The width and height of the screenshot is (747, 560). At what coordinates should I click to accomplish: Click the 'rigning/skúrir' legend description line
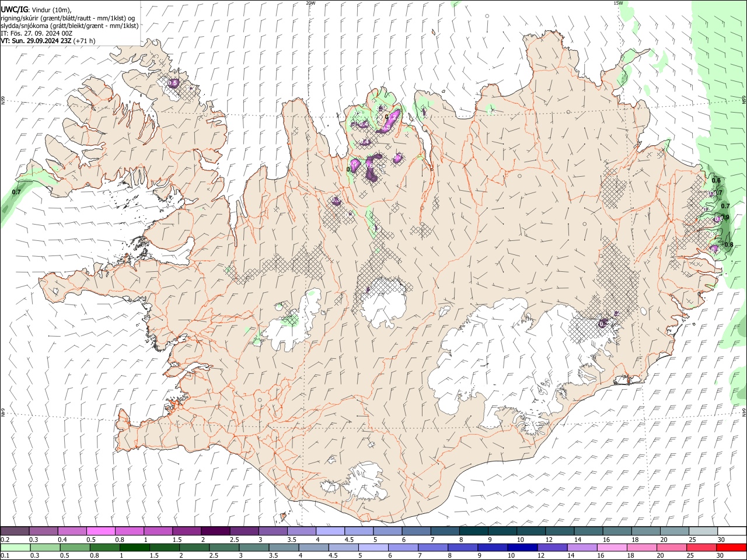(68, 17)
